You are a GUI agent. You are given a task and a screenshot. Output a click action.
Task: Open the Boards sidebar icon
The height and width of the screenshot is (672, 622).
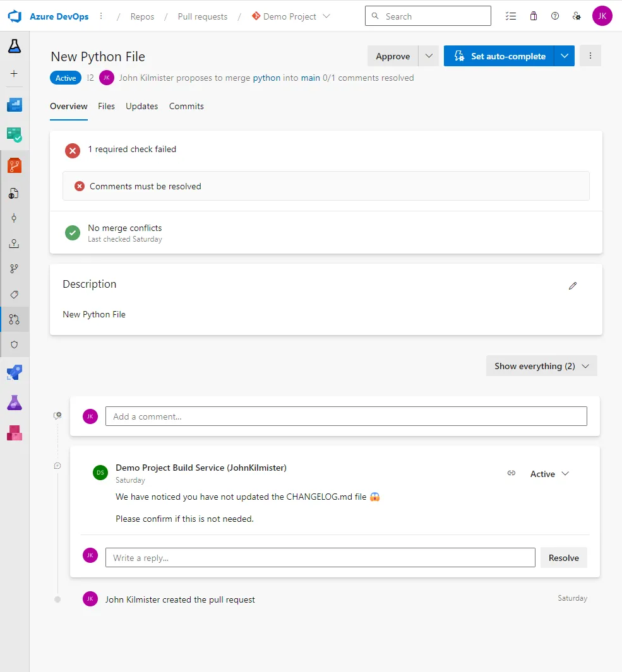tap(15, 135)
